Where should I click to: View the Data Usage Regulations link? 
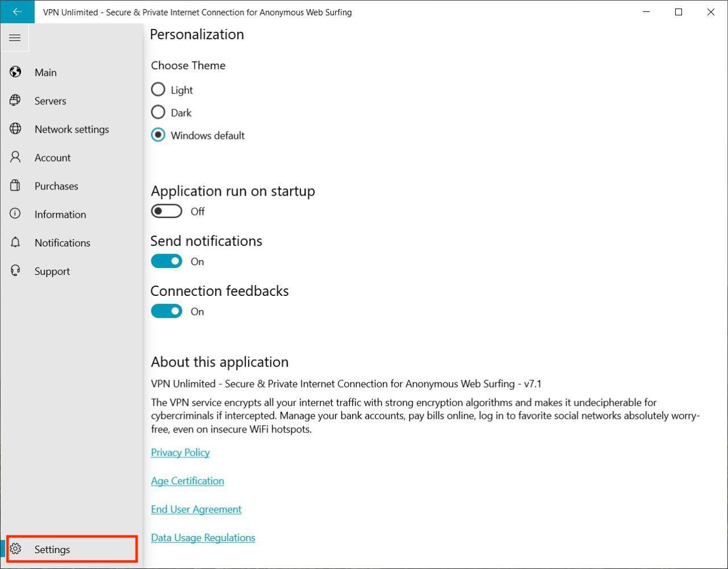point(203,538)
